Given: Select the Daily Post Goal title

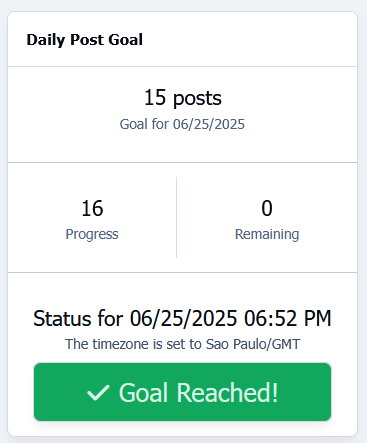Looking at the screenshot, I should (85, 40).
